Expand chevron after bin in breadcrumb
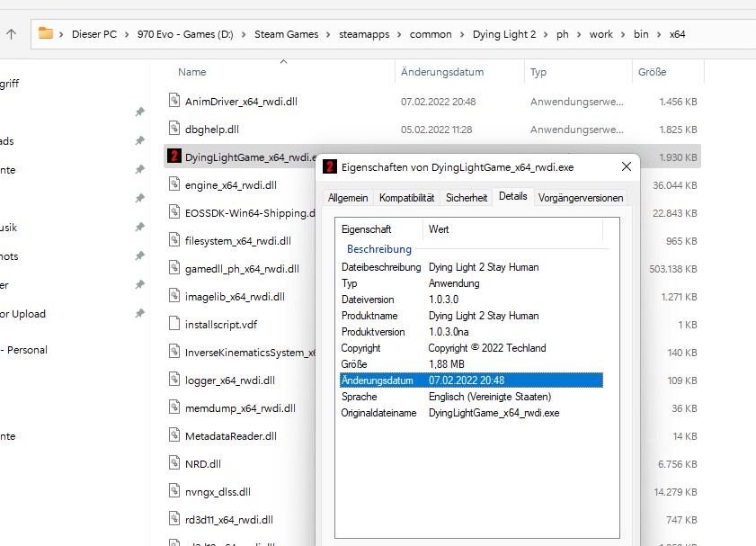Screen dimensions: 756x546 point(659,34)
